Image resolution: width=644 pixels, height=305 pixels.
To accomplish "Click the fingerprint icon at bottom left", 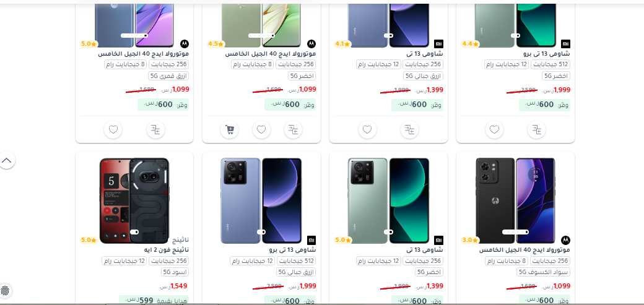I will tap(5, 291).
